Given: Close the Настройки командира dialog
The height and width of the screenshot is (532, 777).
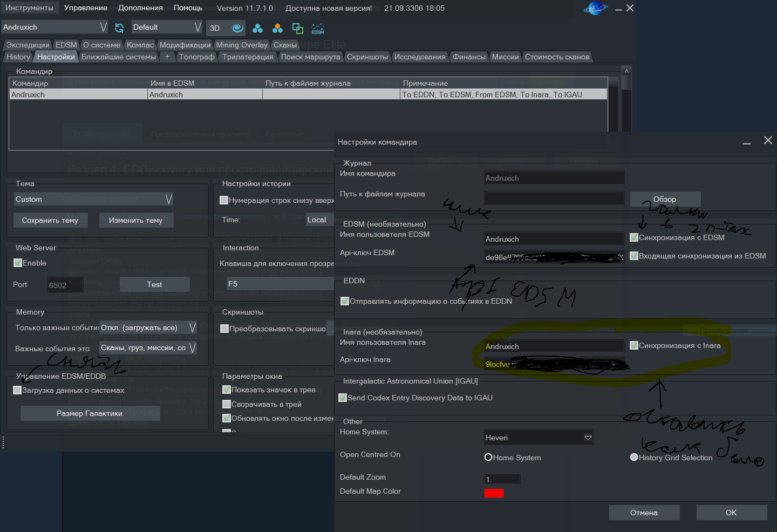Looking at the screenshot, I should tap(768, 140).
